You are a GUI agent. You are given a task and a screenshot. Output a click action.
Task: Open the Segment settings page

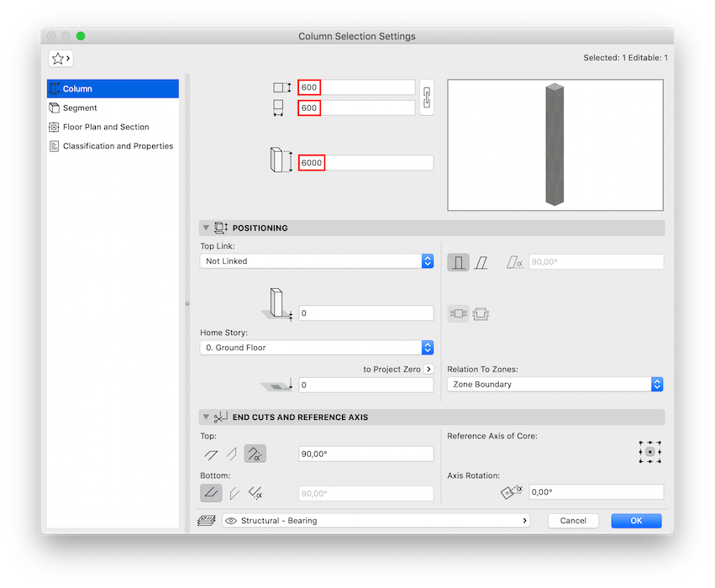[113, 108]
